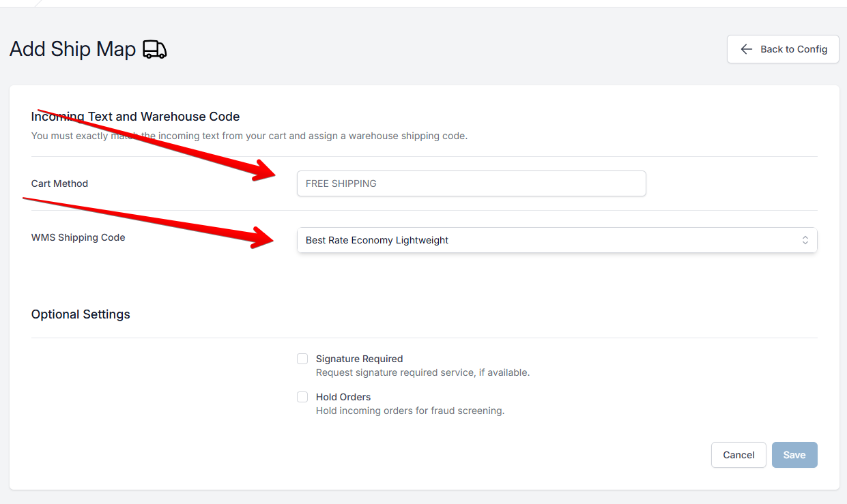Click the truck icon beside Add Ship Map
The image size is (847, 504).
(x=155, y=49)
